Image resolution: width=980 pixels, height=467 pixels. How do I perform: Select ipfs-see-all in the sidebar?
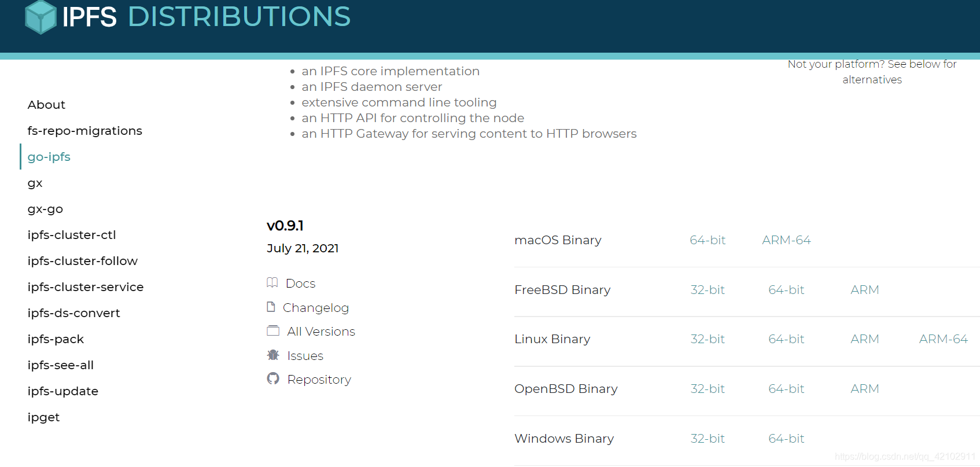(60, 365)
